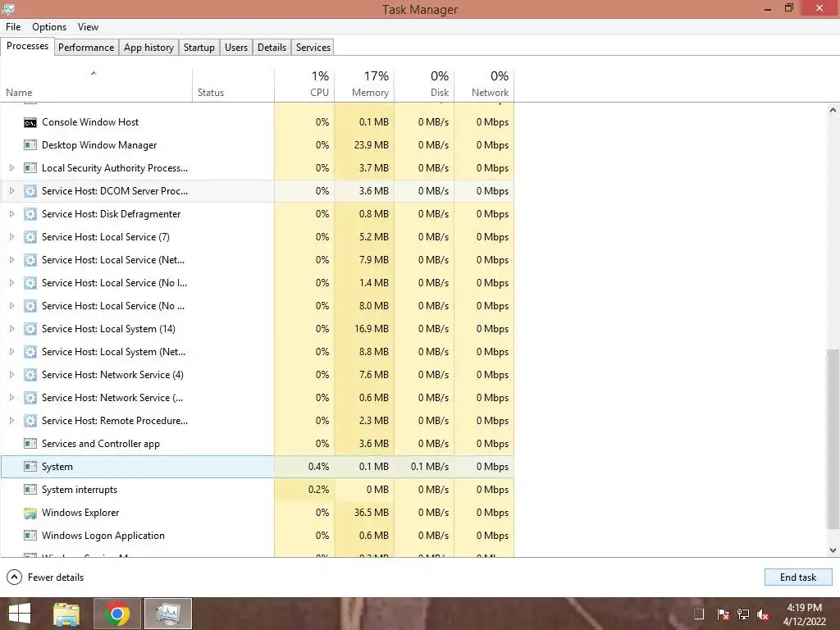The width and height of the screenshot is (840, 630).
Task: Select the Desktop Window Manager row
Action: tap(257, 145)
